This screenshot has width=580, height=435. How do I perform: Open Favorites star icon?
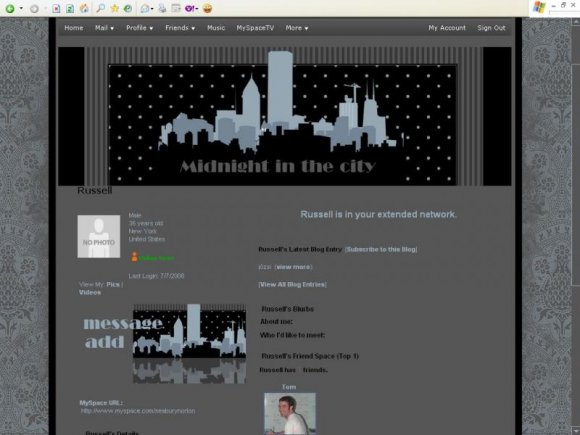pyautogui.click(x=114, y=8)
